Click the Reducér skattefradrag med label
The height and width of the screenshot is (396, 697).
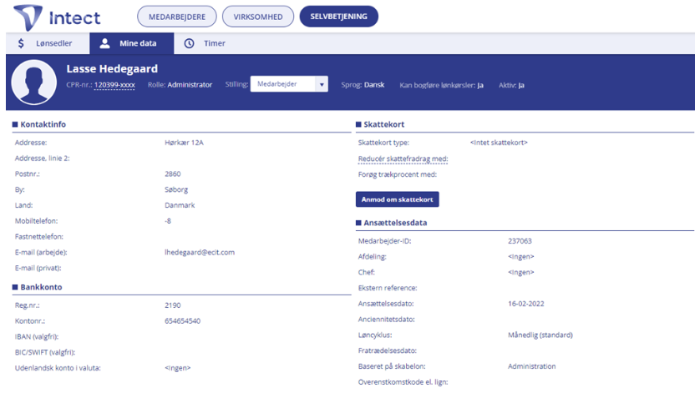(x=403, y=159)
